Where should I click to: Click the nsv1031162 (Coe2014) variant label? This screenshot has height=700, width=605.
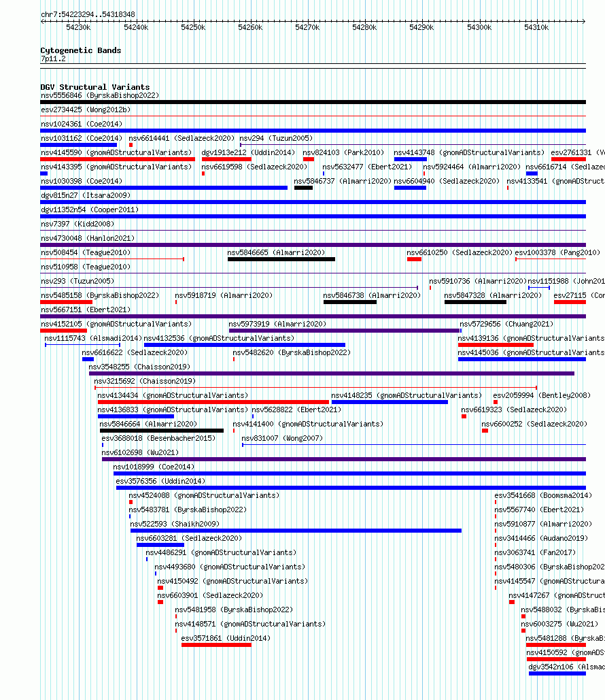(81, 138)
